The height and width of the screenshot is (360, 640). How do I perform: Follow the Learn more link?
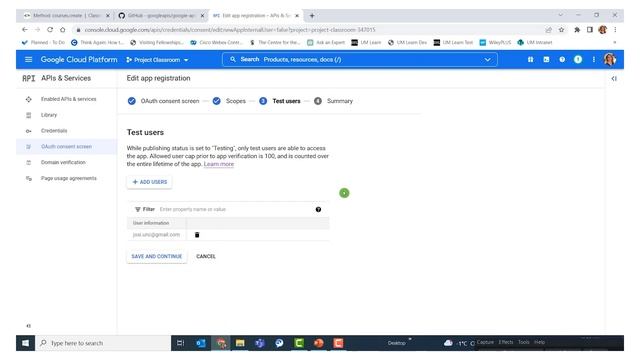coord(219,164)
